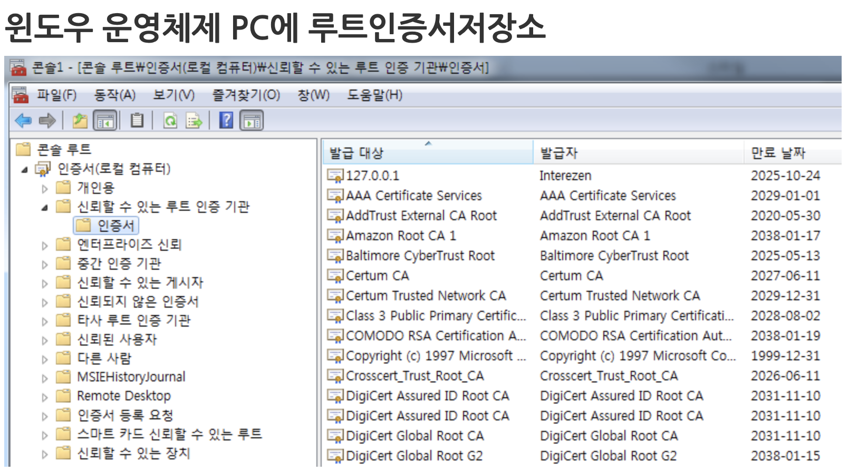Open the 도움말(H) menu
Viewport: 868px width, 472px height.
[374, 95]
